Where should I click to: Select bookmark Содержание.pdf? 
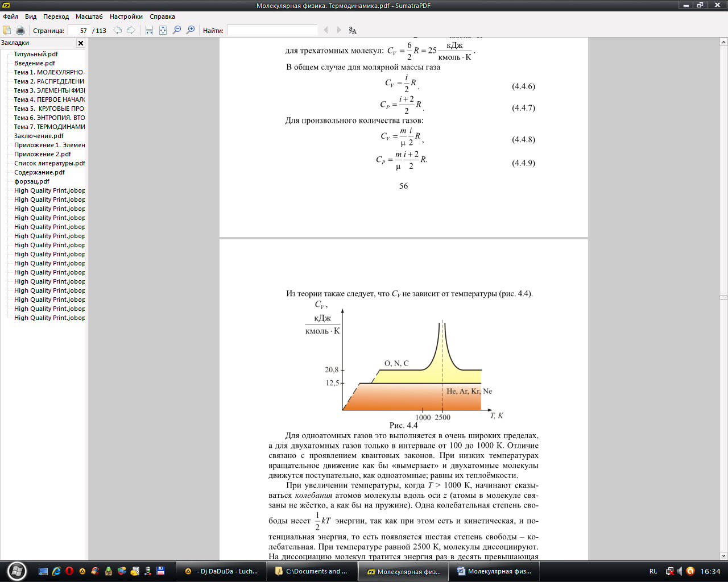tap(39, 172)
